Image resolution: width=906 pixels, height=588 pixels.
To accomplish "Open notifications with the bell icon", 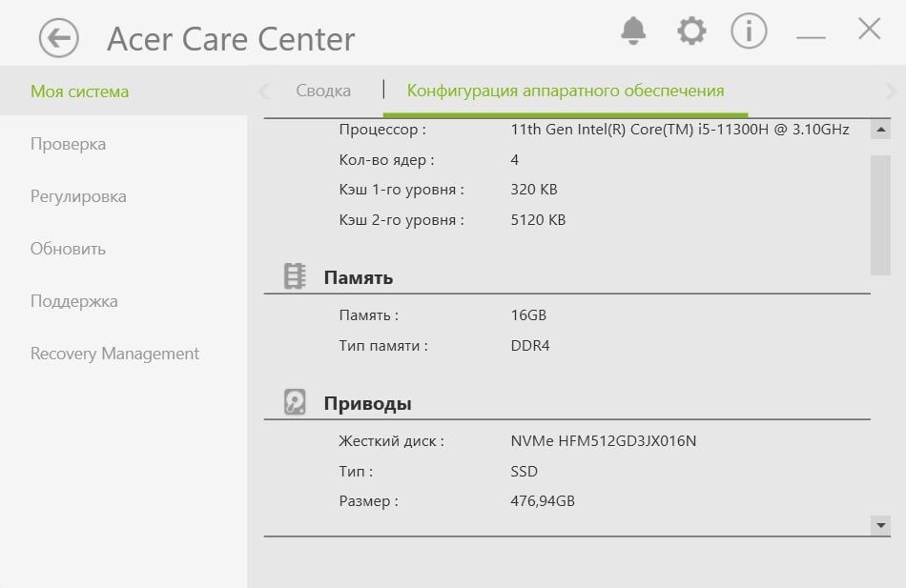I will pos(633,30).
